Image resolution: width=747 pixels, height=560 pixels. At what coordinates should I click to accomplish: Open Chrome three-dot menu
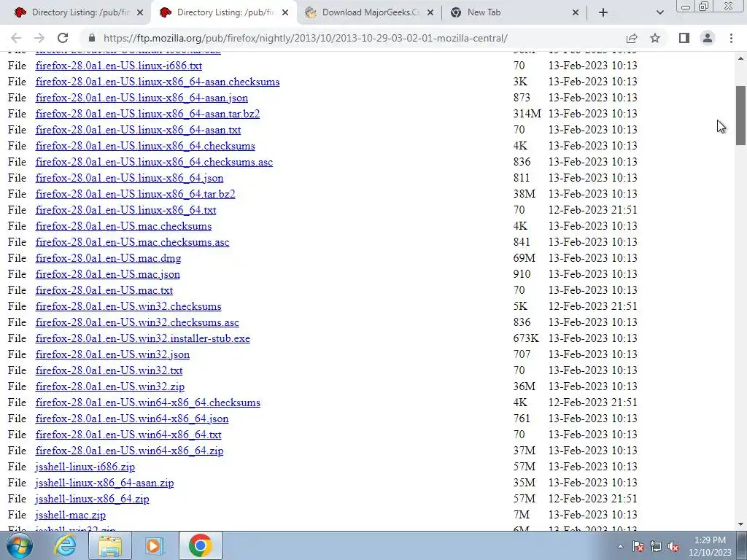point(731,38)
